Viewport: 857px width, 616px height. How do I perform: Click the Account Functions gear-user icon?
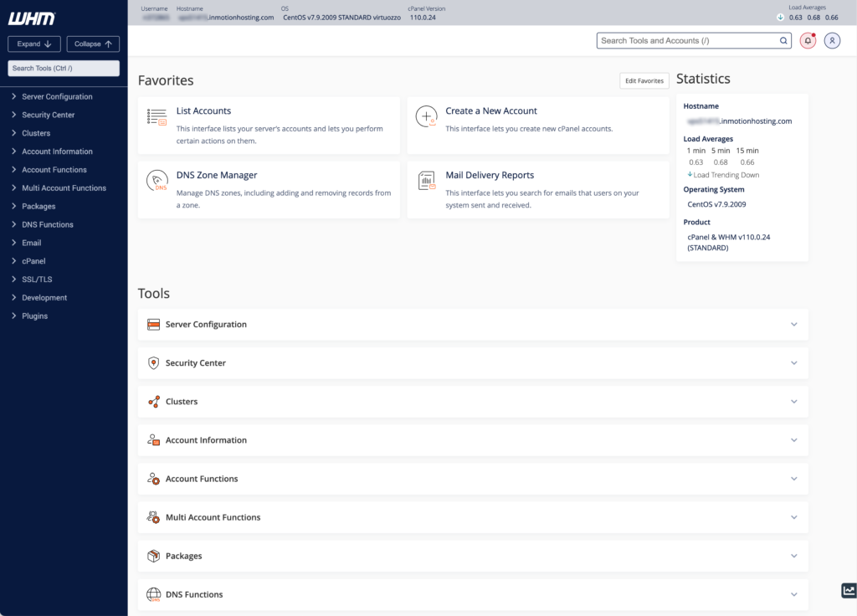(x=154, y=479)
